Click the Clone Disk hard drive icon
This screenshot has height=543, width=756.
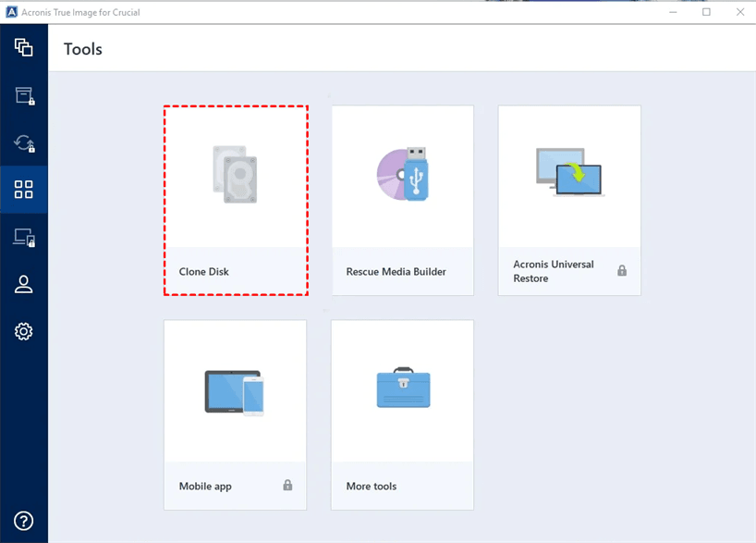235,174
